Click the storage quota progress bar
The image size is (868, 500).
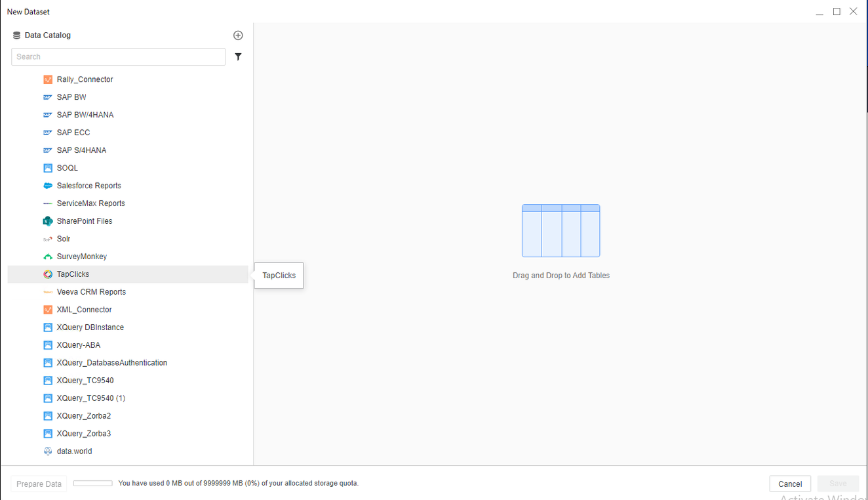(93, 484)
